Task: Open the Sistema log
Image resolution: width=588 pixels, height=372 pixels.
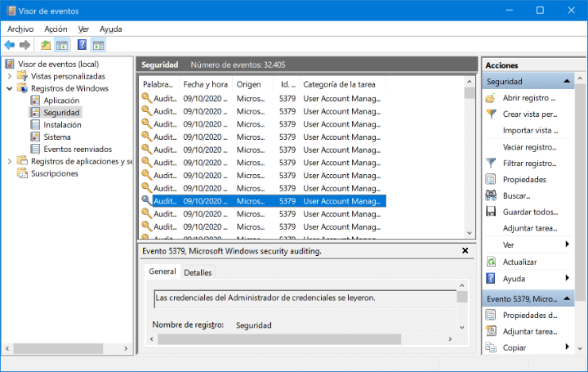Action: pos(57,137)
